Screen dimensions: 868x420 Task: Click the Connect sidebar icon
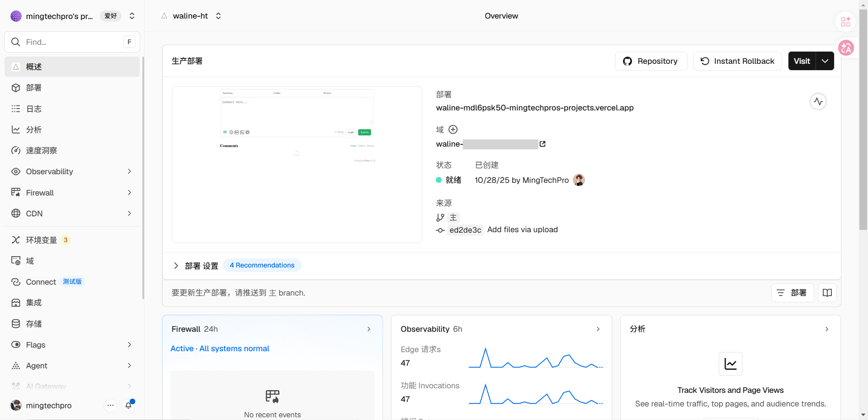point(16,282)
